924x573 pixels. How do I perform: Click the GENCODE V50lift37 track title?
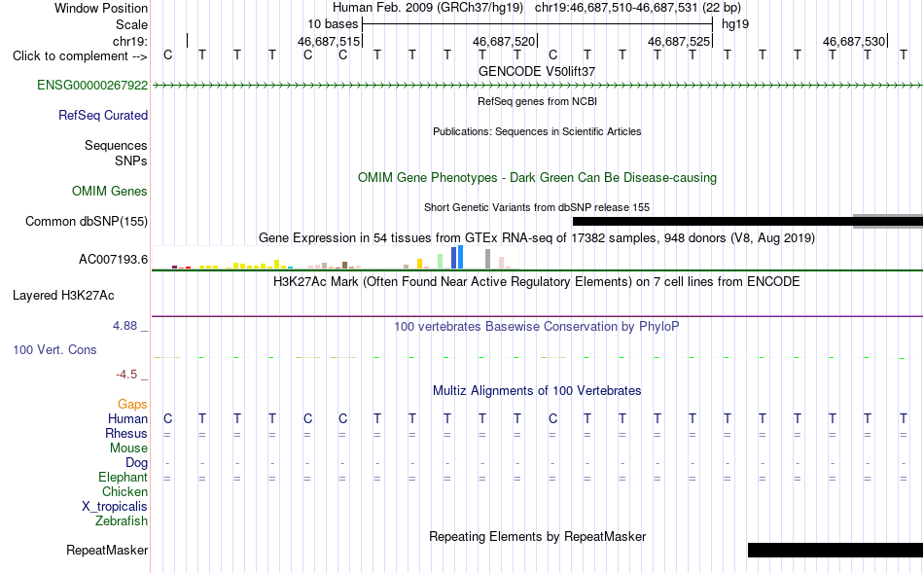(537, 71)
